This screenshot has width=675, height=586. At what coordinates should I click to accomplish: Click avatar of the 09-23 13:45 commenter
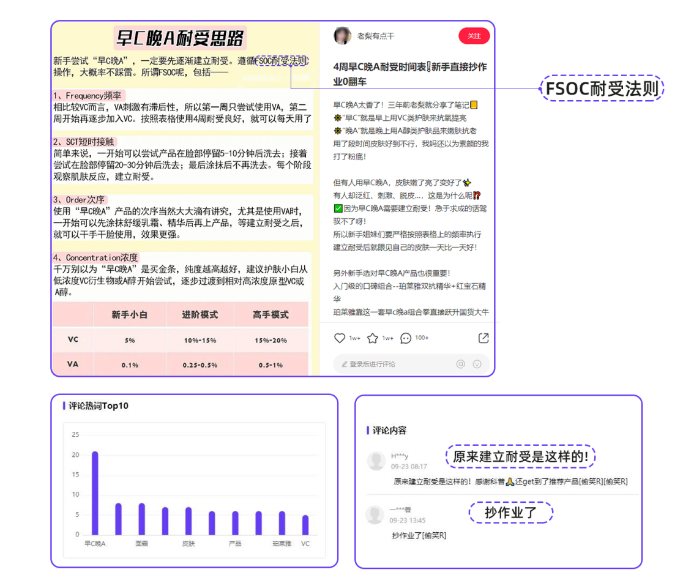point(376,514)
